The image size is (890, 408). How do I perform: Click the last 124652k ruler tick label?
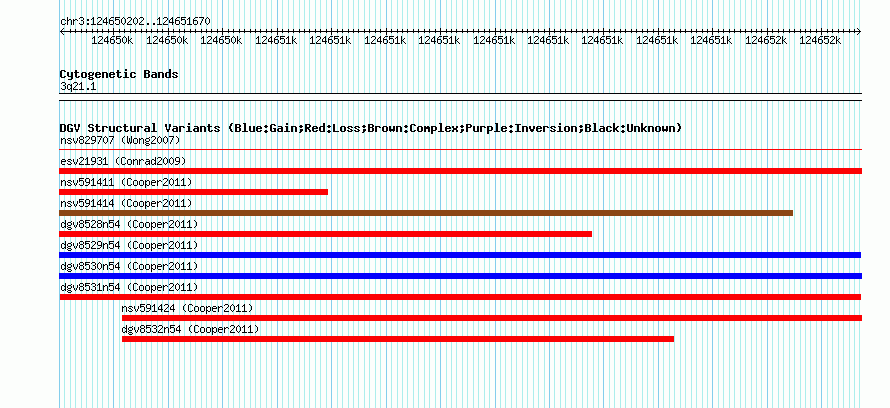[x=820, y=41]
